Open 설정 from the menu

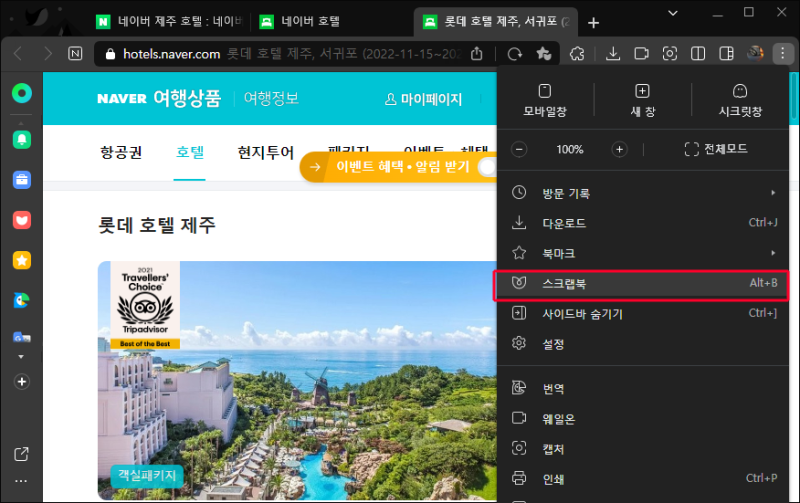(x=643, y=344)
